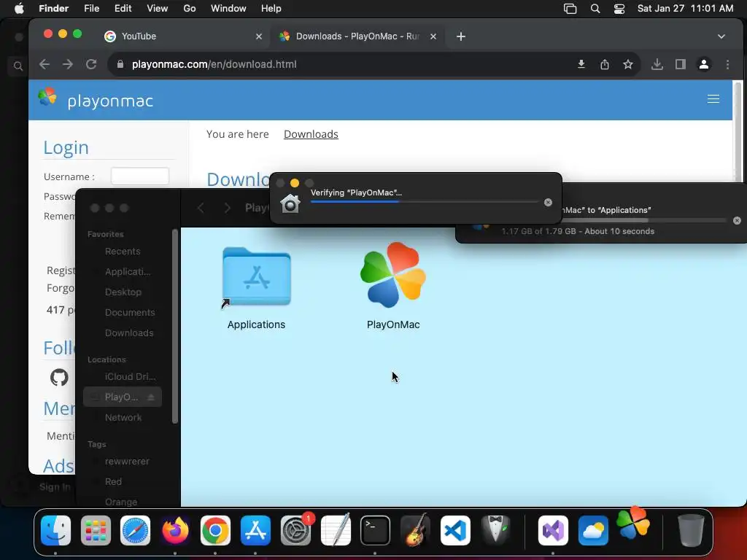This screenshot has width=747, height=560.
Task: Select the Downloads - PlayOnMac tab
Action: [x=357, y=36]
